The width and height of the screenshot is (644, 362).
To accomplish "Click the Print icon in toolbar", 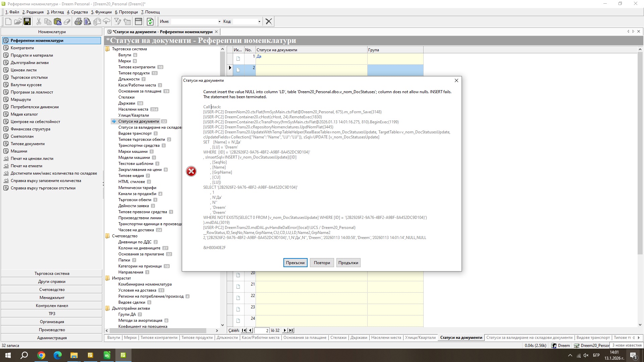I will coord(78,21).
